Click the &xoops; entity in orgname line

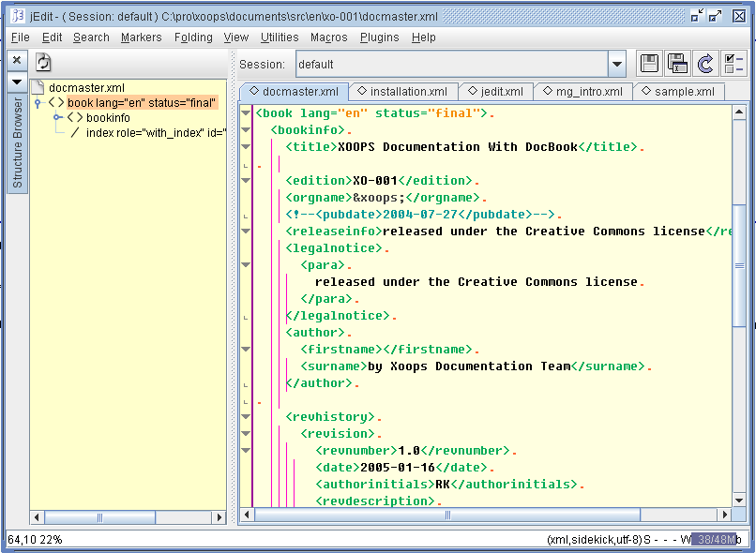(x=379, y=198)
